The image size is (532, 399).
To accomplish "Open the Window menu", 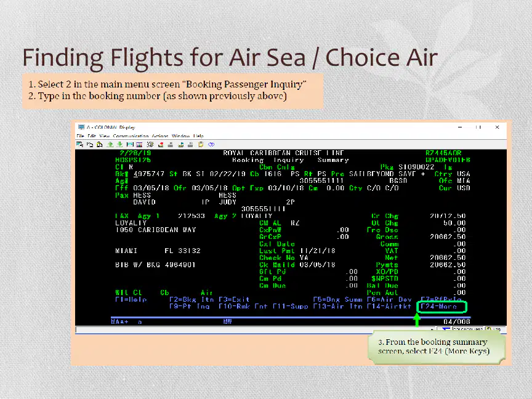I will point(180,136).
